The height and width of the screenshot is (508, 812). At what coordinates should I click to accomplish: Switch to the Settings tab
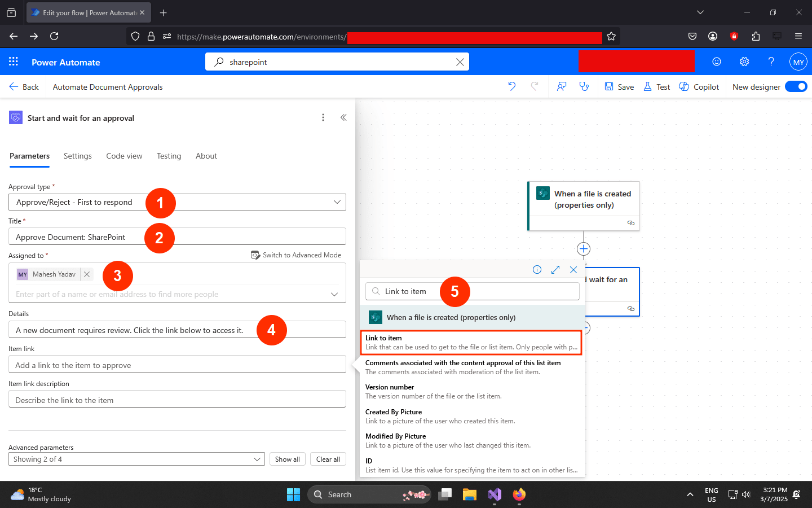tap(78, 156)
